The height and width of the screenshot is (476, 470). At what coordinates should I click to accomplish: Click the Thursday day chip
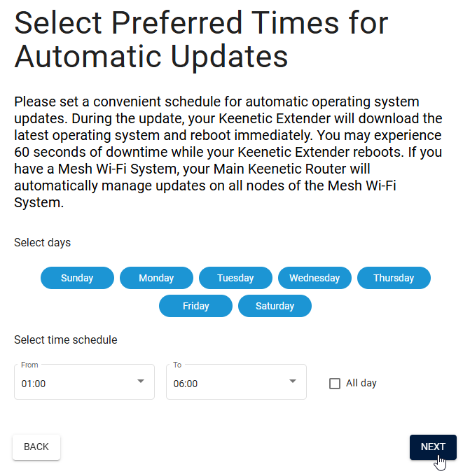coord(394,278)
